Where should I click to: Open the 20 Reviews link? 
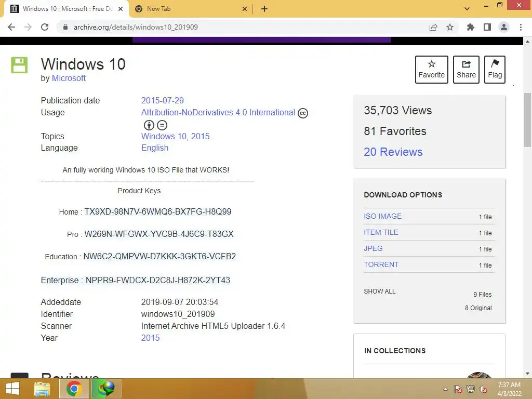click(x=393, y=152)
